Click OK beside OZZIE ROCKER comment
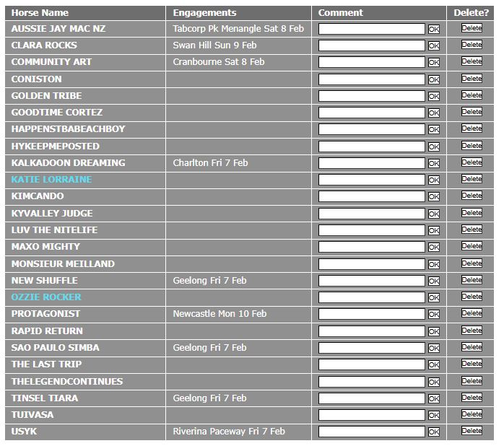The width and height of the screenshot is (504, 446). click(434, 298)
